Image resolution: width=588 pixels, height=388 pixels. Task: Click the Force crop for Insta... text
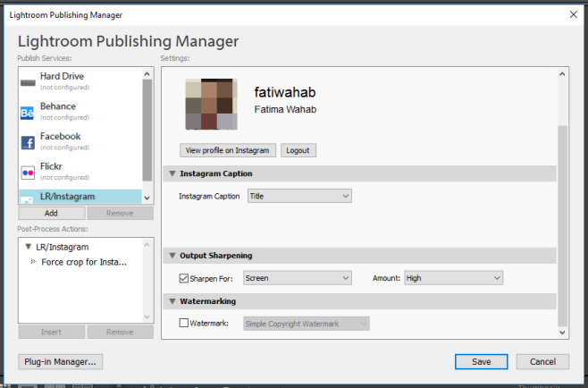click(84, 262)
